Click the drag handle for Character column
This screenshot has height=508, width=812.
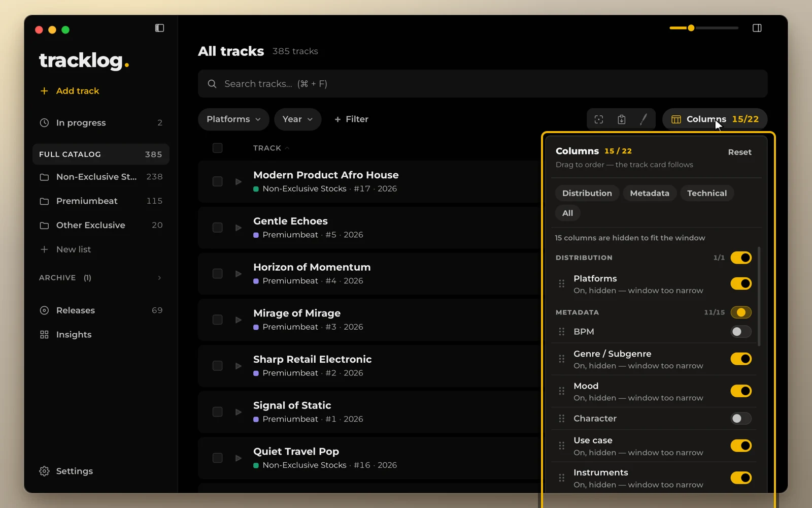(x=561, y=419)
